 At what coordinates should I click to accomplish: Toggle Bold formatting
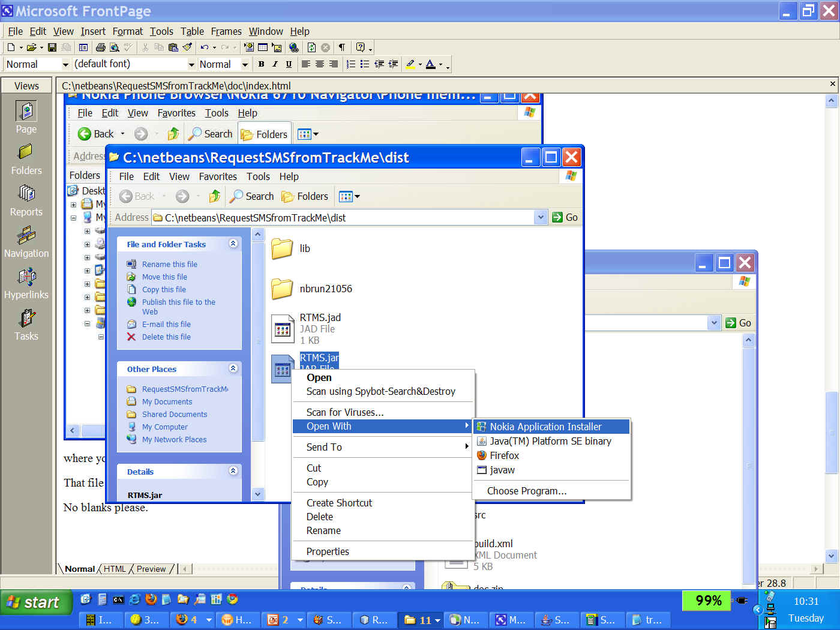point(261,64)
